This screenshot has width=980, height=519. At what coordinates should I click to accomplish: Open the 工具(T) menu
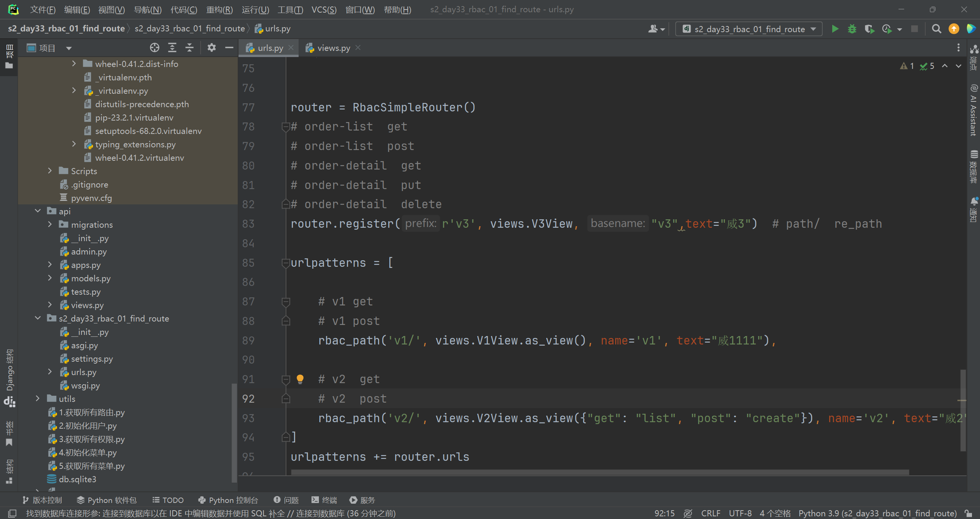[x=290, y=10]
